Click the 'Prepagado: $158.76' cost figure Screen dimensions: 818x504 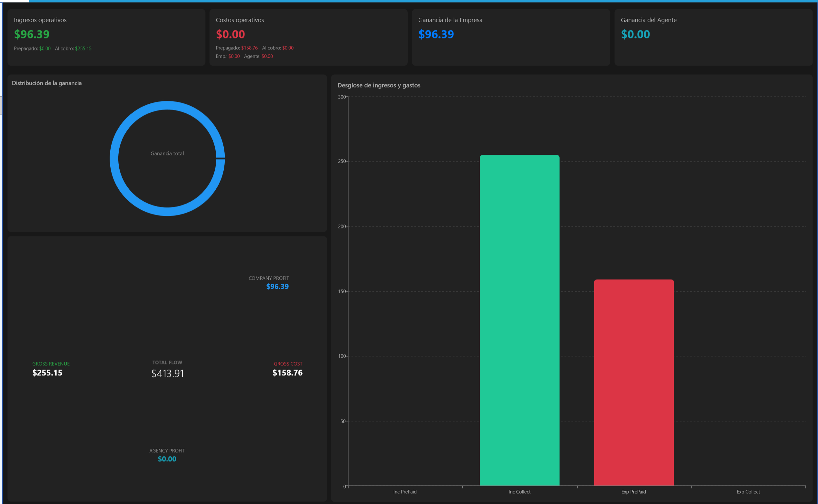click(237, 48)
